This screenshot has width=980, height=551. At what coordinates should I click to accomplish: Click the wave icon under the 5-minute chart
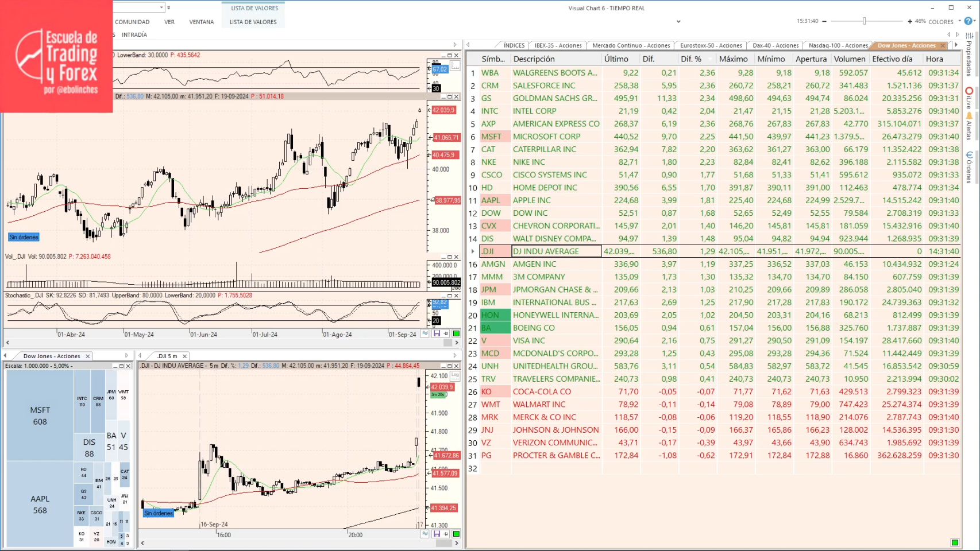click(x=425, y=534)
